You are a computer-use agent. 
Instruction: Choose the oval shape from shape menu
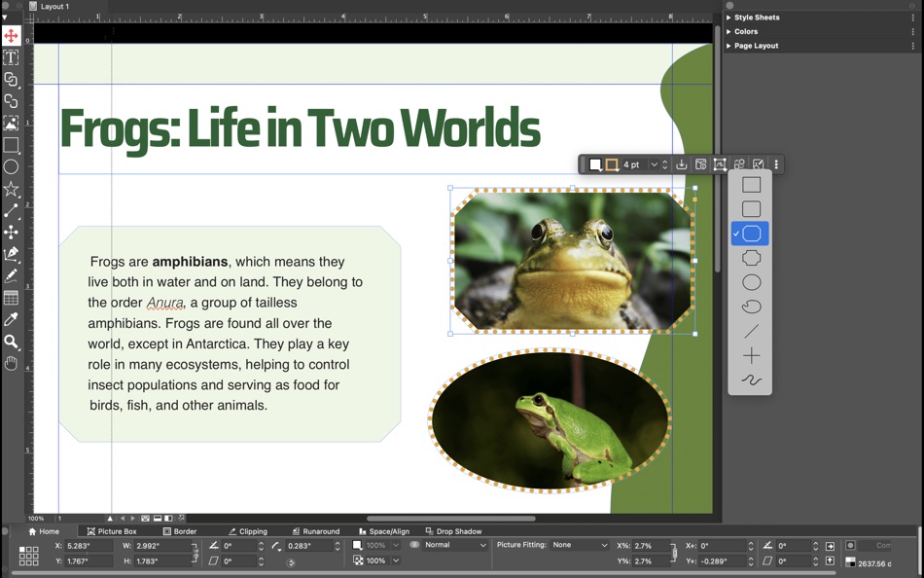tap(751, 282)
